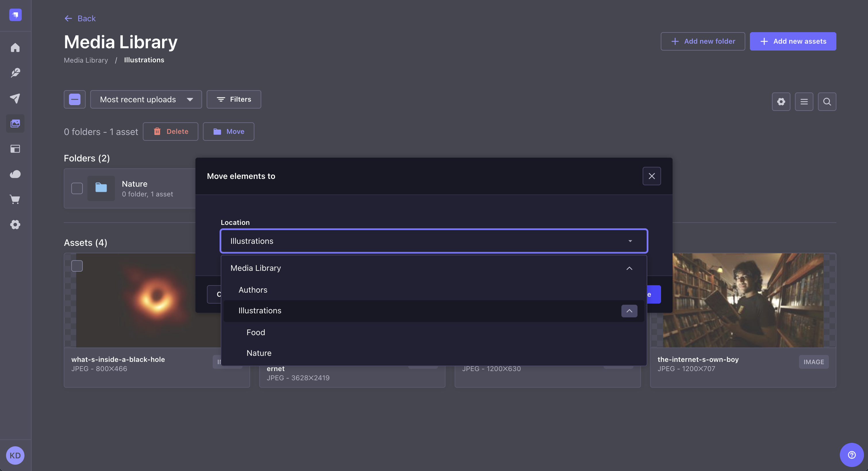The image size is (868, 471).
Task: Open the-internet-s-own-boy image thumbnail
Action: [743, 300]
